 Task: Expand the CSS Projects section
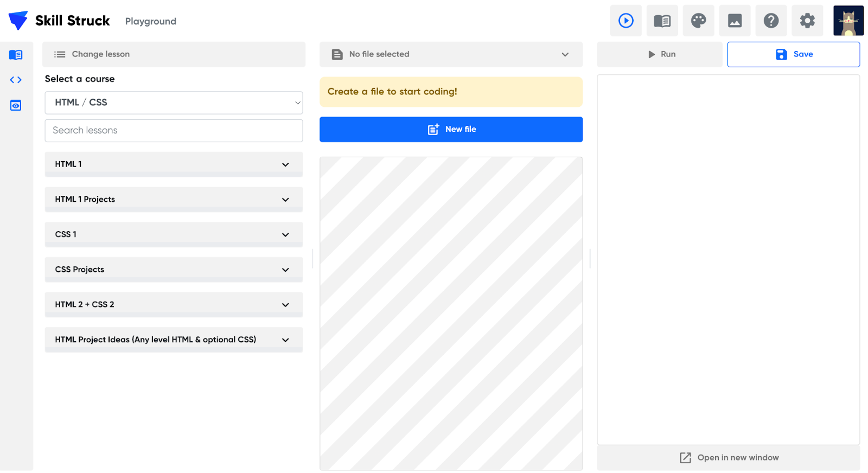click(174, 270)
